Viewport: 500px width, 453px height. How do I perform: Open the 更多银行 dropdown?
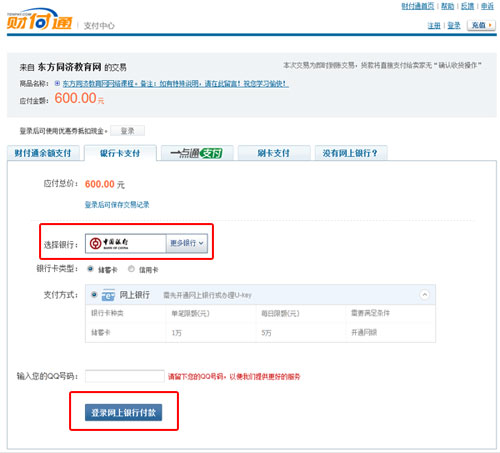[187, 243]
